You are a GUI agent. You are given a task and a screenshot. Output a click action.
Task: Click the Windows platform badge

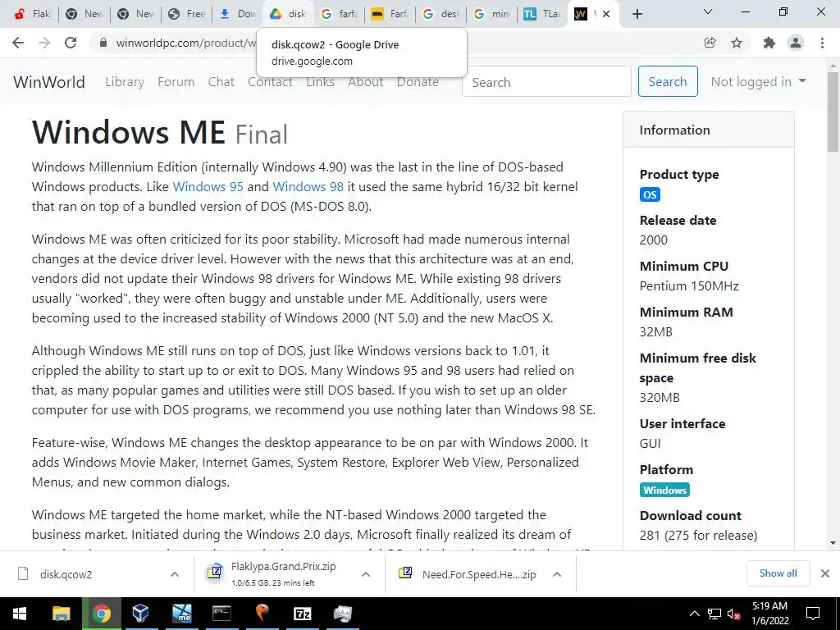tap(664, 491)
